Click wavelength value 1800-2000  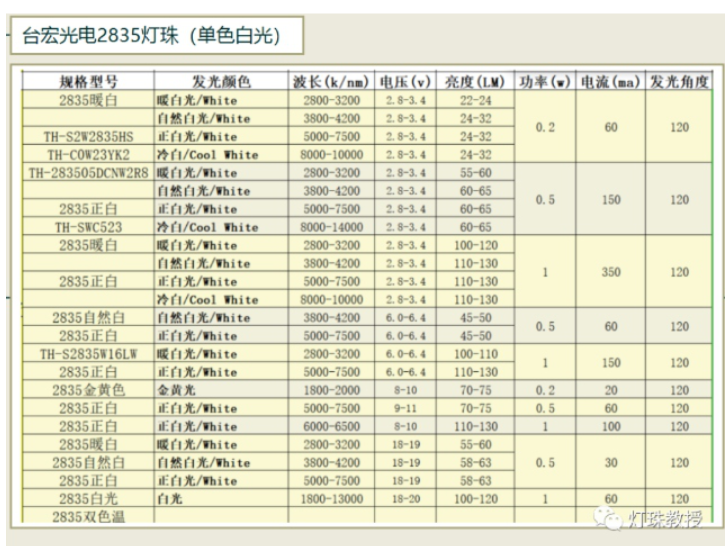point(332,390)
